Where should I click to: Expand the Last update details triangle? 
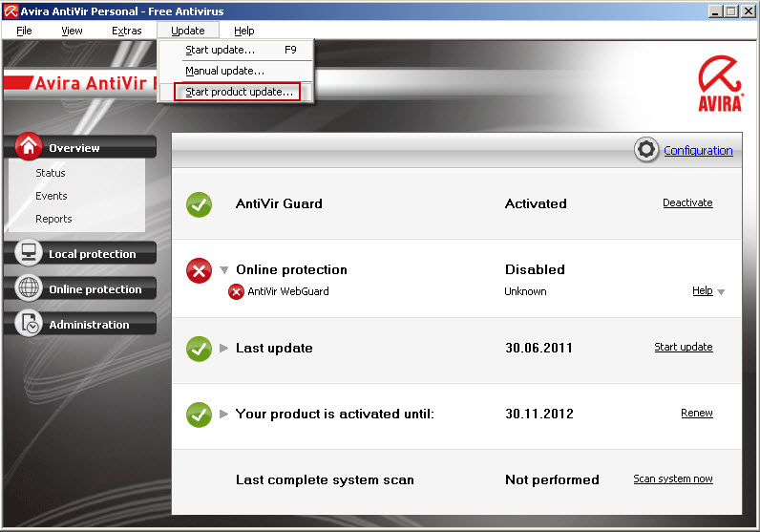pyautogui.click(x=223, y=348)
